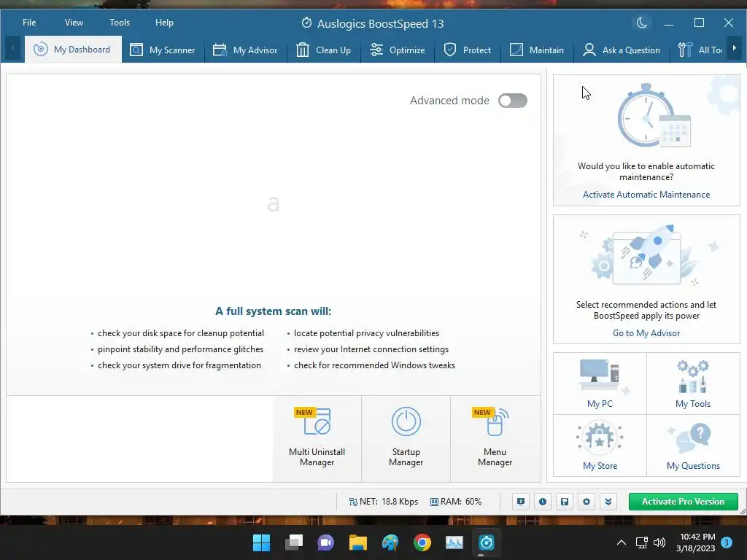This screenshot has width=747, height=560.
Task: Switch to the My Scanner tab
Action: [163, 50]
